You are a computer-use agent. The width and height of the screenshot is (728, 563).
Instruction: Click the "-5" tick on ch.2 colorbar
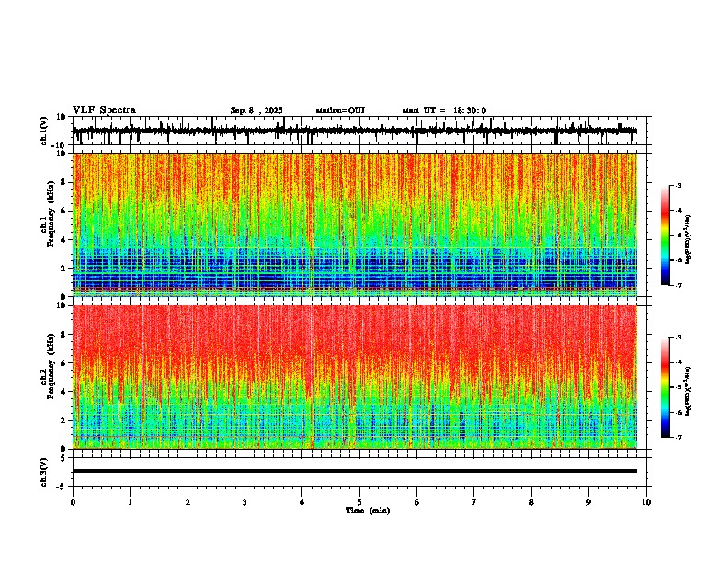click(x=678, y=387)
